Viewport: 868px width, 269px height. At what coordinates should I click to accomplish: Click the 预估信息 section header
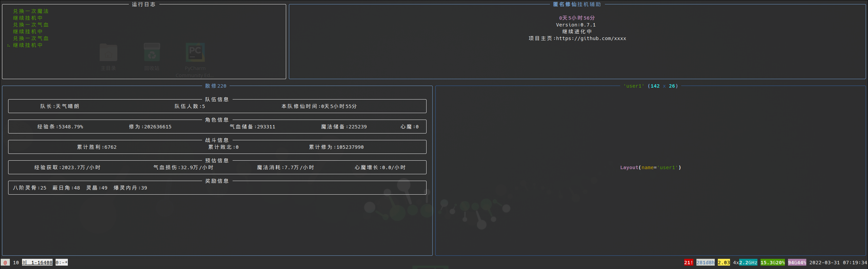coord(217,161)
